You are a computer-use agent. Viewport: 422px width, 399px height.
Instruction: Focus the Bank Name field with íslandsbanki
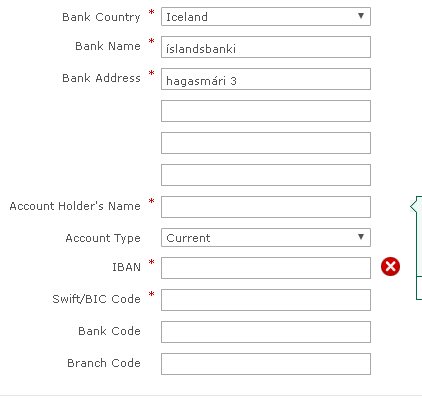point(266,47)
